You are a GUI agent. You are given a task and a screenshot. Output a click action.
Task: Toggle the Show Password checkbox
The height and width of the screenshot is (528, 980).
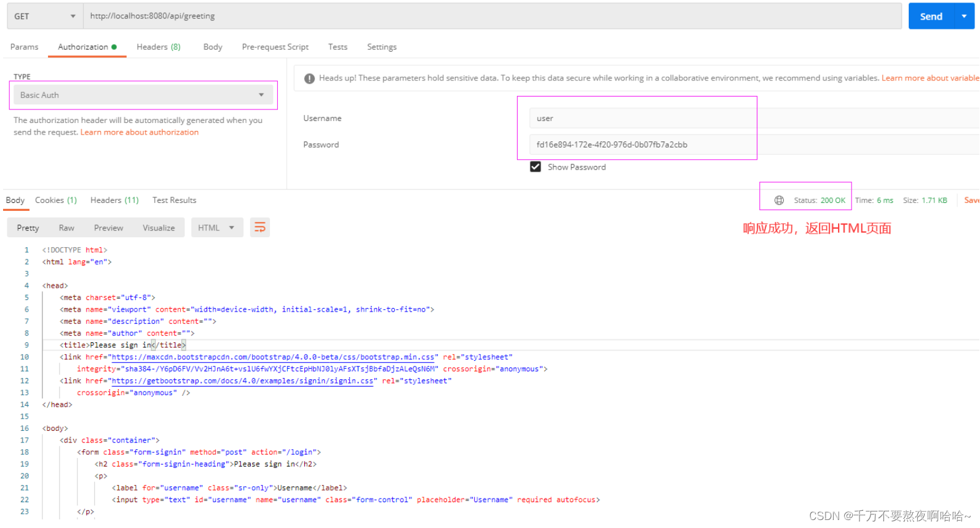pos(535,167)
